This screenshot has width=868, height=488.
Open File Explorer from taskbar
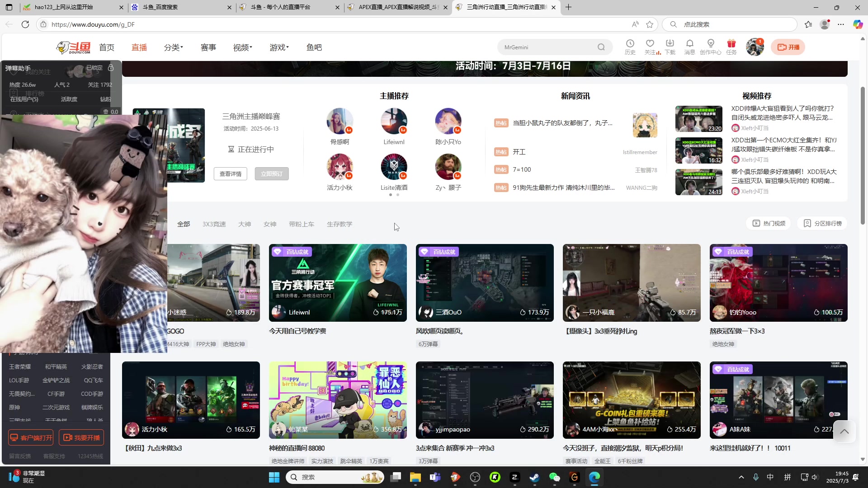(x=415, y=477)
